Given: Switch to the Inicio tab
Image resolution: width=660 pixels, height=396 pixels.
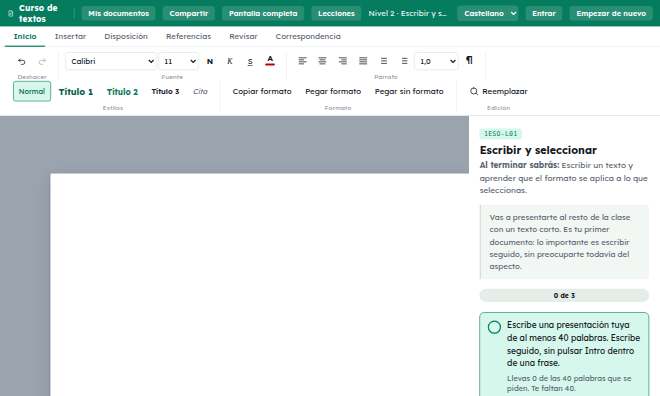Looking at the screenshot, I should click(25, 37).
